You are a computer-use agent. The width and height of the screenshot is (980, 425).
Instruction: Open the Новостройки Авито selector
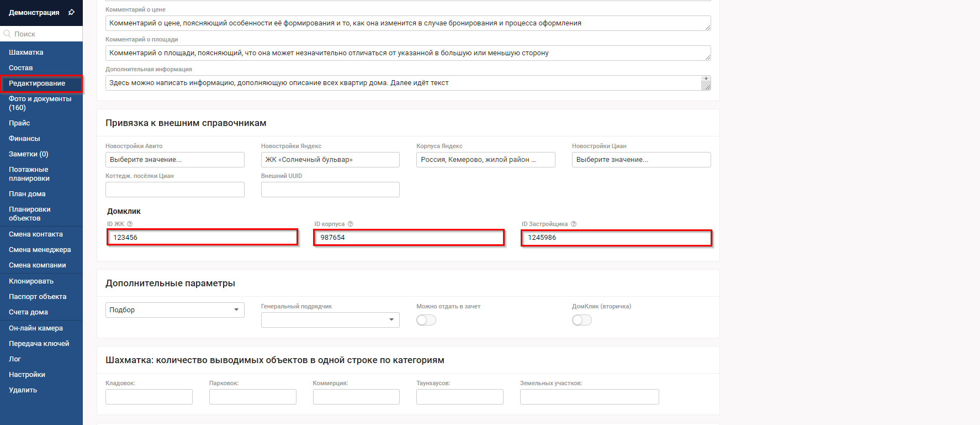coord(174,160)
